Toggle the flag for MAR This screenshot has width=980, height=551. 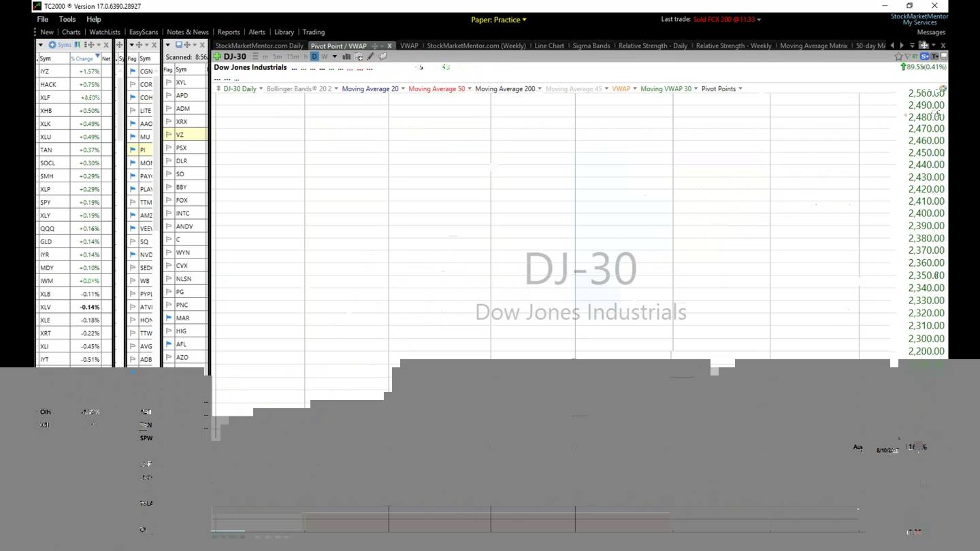(169, 318)
